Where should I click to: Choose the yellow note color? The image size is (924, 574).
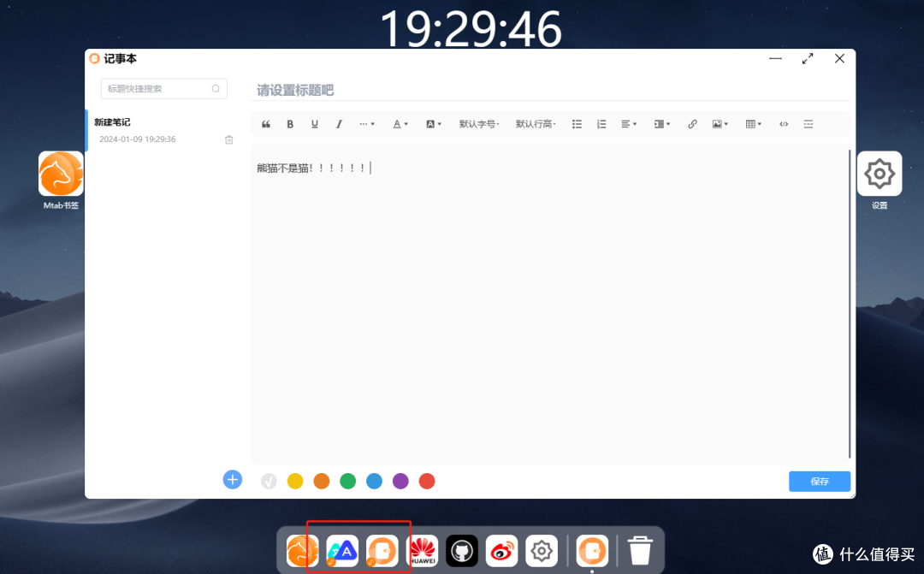pos(295,482)
